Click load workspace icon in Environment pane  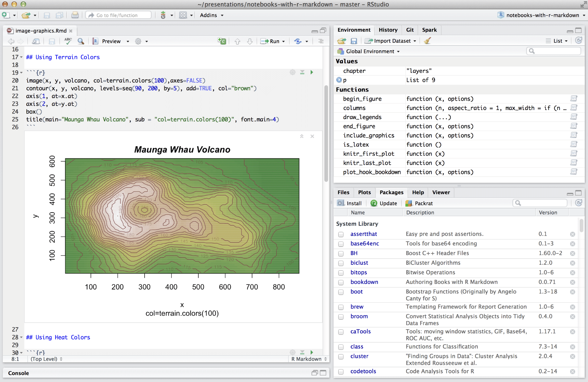tap(342, 41)
